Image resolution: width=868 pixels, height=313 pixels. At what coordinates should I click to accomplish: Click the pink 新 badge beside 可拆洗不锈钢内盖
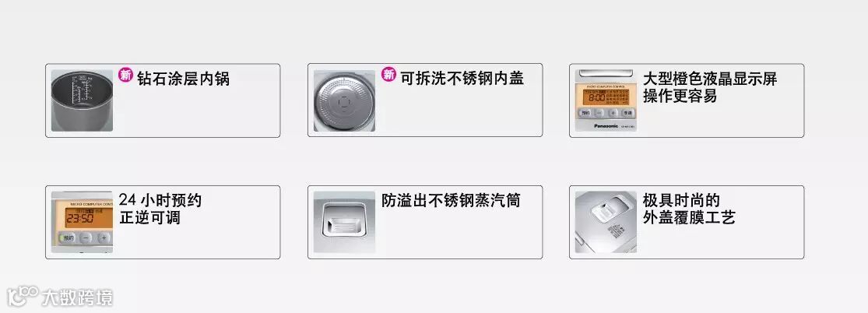coord(389,75)
